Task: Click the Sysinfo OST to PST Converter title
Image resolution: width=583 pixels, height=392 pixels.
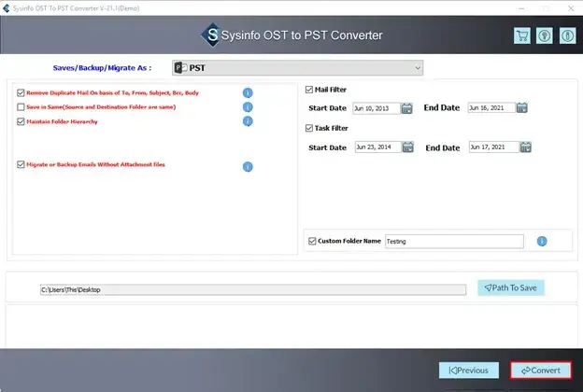Action: click(302, 35)
